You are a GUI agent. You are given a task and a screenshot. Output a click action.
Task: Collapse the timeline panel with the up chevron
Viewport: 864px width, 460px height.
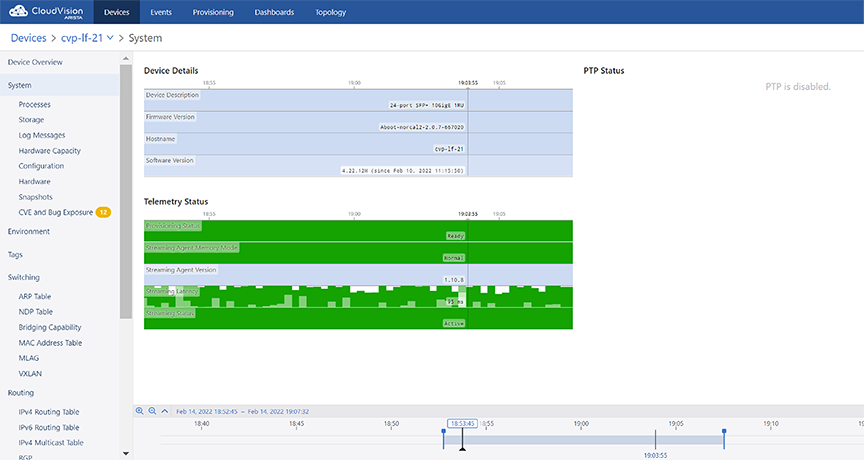[x=165, y=411]
